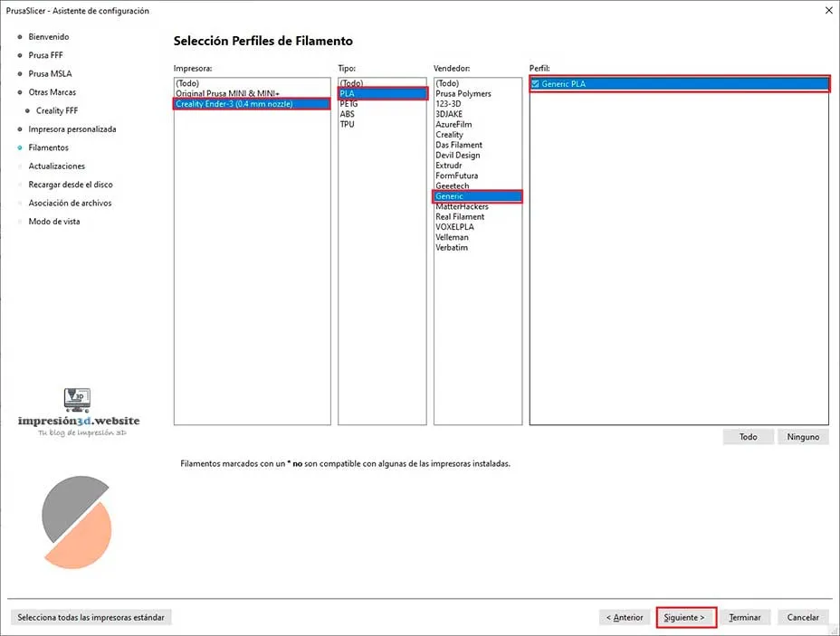Open the Impresora personalizada page

pyautogui.click(x=72, y=129)
